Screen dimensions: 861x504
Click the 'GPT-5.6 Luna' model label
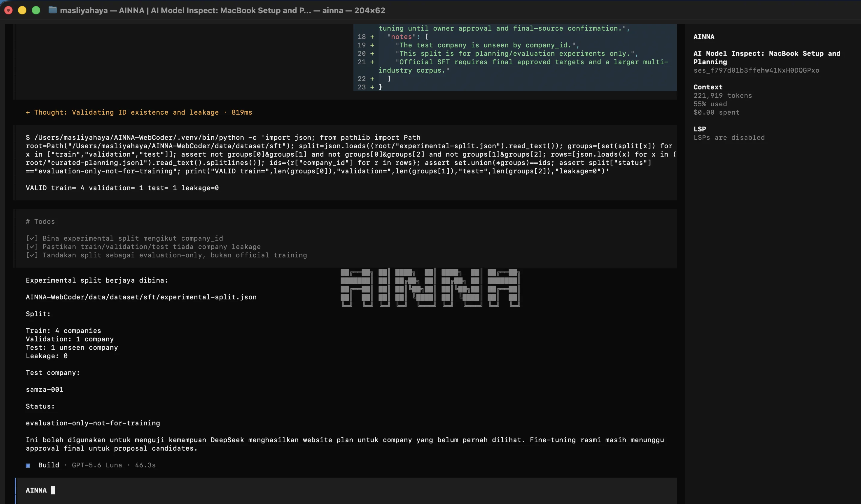pos(97,465)
